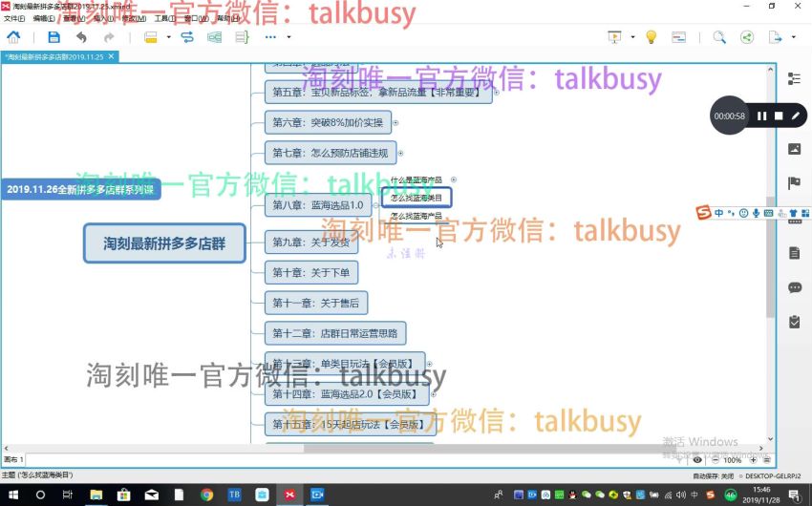Open dropdown next to insert topic icon
This screenshot has width=812, height=506.
(169, 37)
